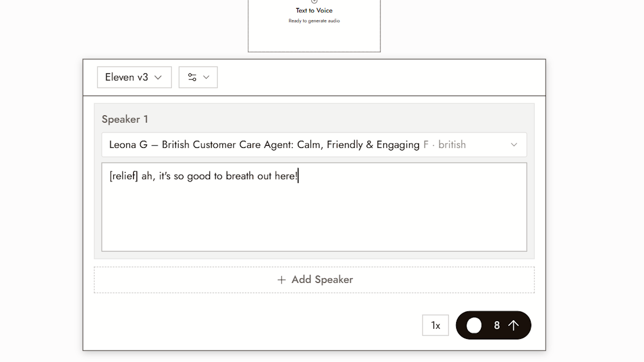Select the Leona G voice name field
The width and height of the screenshot is (644, 362).
click(314, 145)
